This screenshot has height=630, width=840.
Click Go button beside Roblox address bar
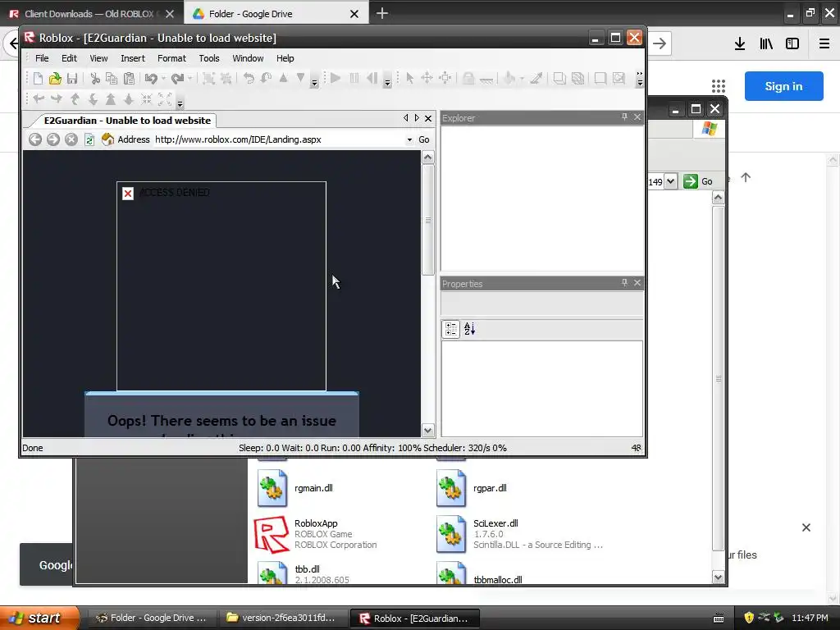(x=424, y=139)
